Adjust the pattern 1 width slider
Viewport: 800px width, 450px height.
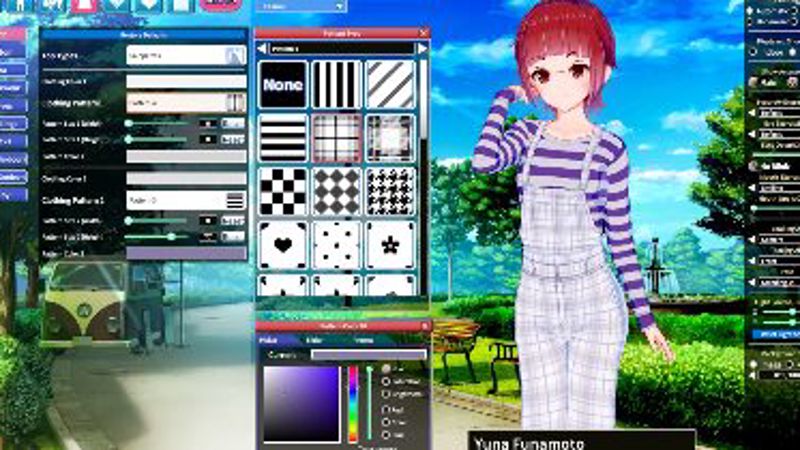click(158, 123)
